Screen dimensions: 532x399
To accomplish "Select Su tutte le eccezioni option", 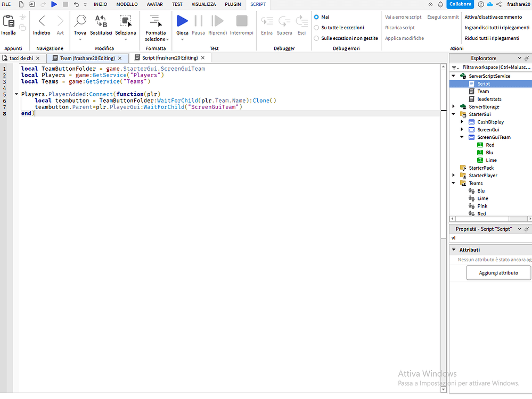I will point(316,28).
